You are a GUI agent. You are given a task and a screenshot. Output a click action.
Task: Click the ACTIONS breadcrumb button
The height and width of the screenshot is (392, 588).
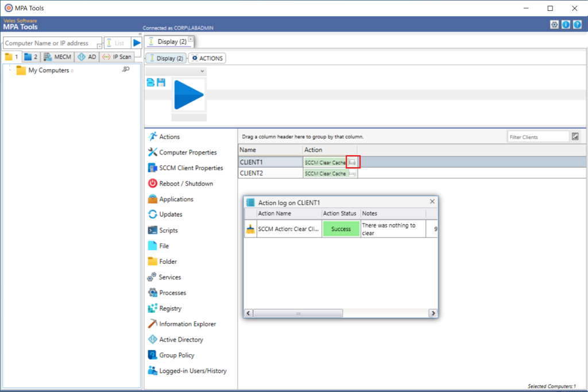click(x=207, y=58)
